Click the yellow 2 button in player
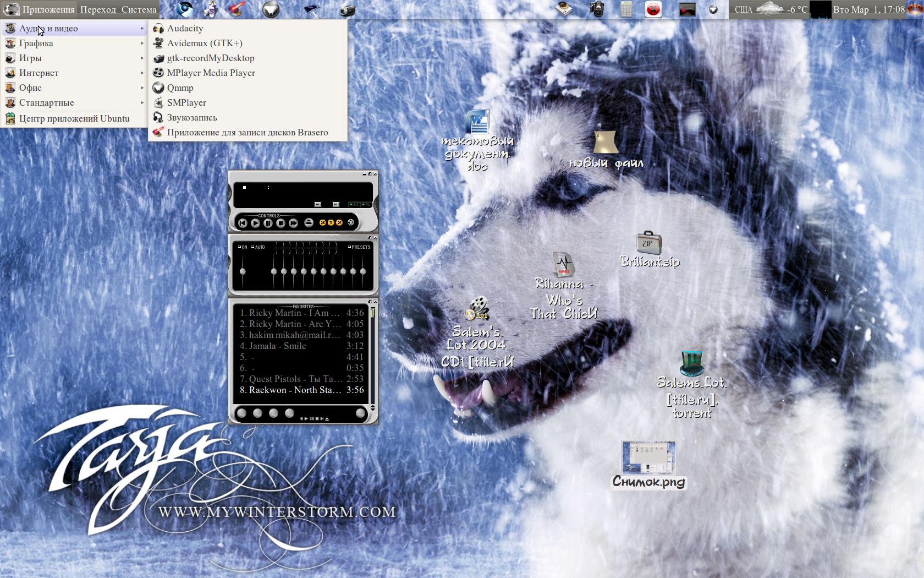The image size is (924, 578). (339, 222)
